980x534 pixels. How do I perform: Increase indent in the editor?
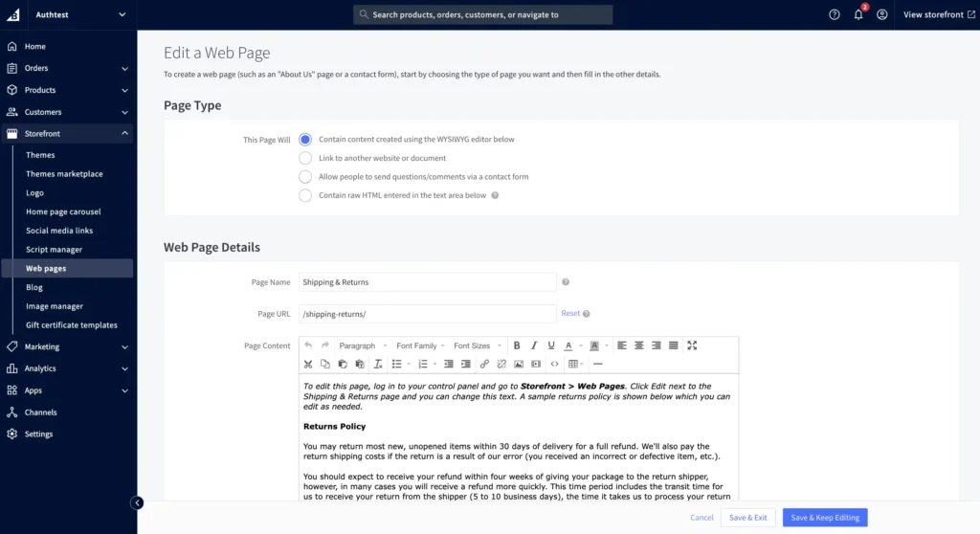coord(466,364)
